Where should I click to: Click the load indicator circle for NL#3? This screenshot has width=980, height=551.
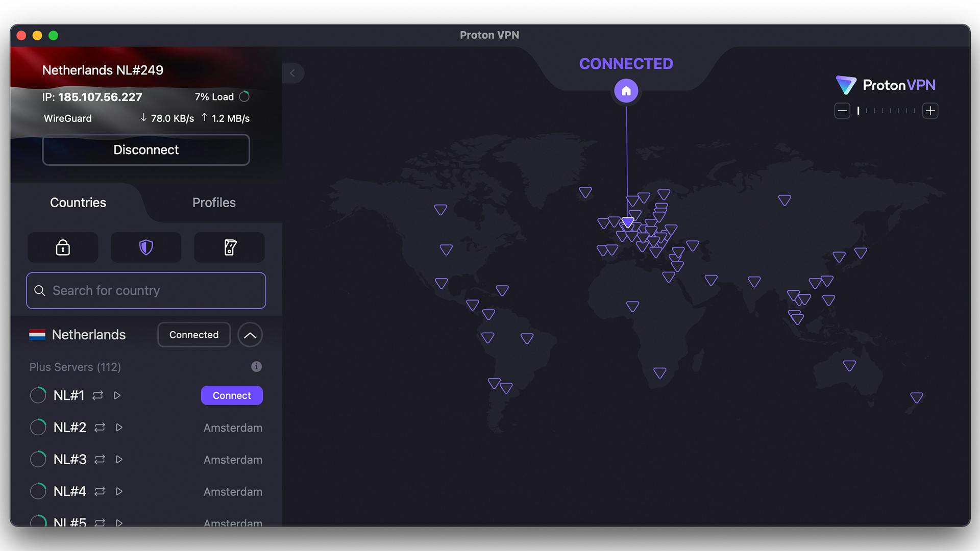[x=38, y=459]
